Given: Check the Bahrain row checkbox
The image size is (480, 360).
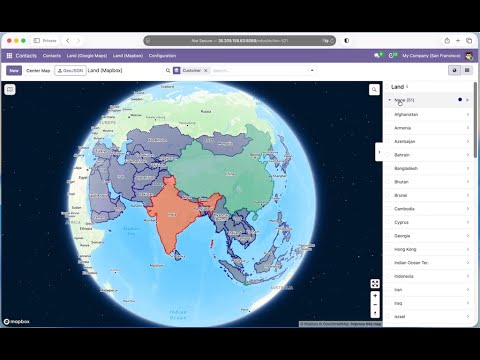Looking at the screenshot, I should coord(387,155).
